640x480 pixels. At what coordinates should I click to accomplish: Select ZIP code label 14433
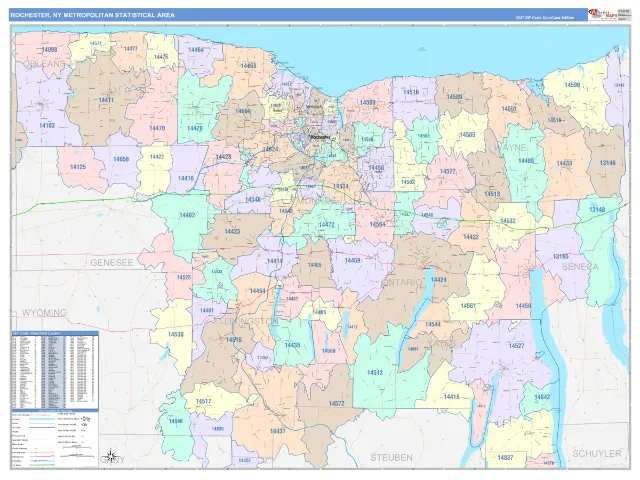point(564,163)
